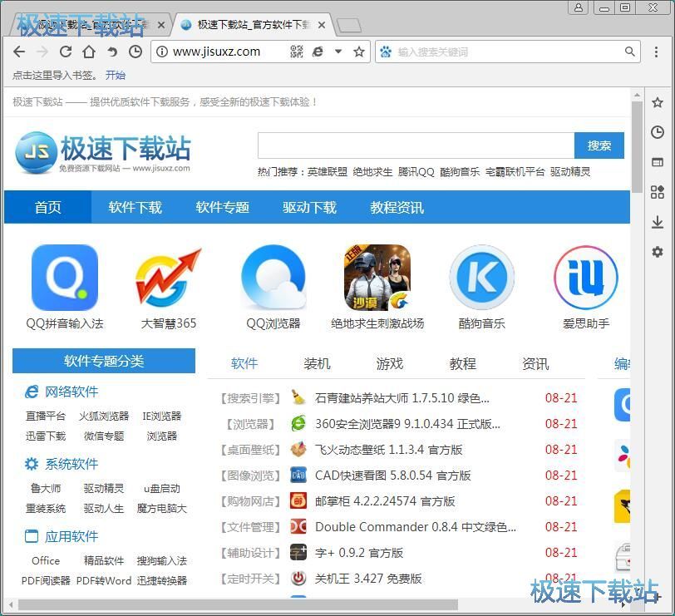This screenshot has width=675, height=616.
Task: Open the QR code icon in address bar
Action: pos(297,52)
